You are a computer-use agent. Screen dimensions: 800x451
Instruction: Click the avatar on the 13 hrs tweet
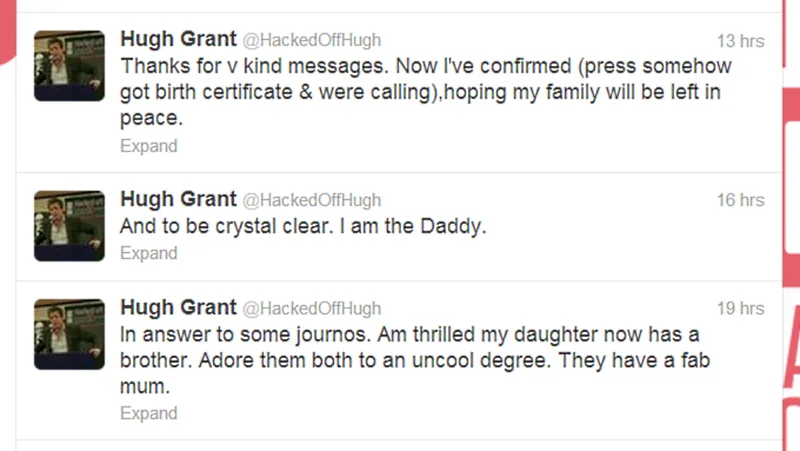[x=69, y=65]
